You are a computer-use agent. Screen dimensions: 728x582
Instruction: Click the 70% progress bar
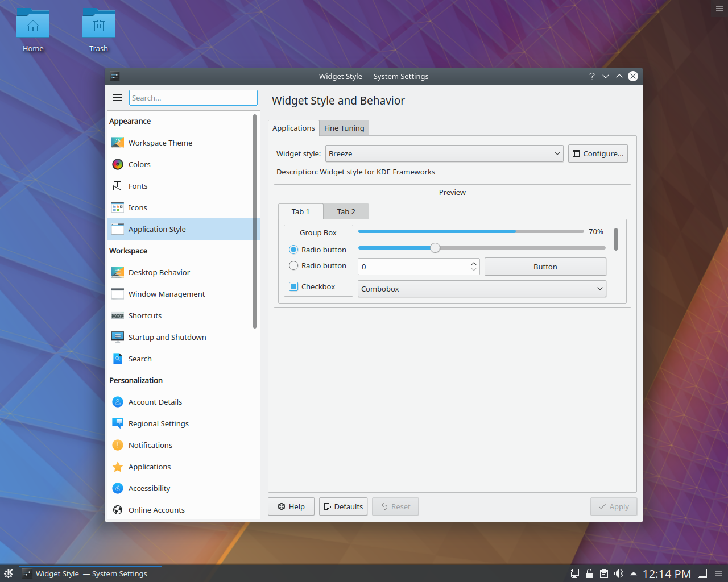point(471,231)
